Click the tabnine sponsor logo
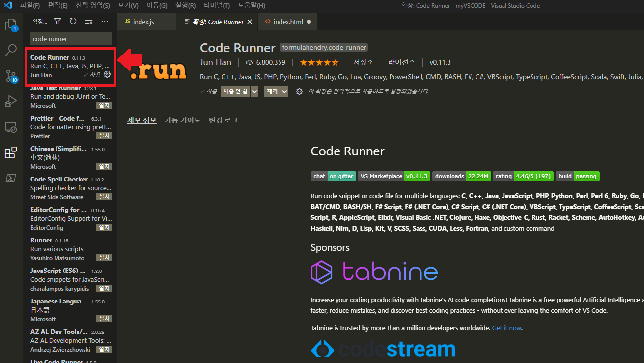 pos(374,272)
